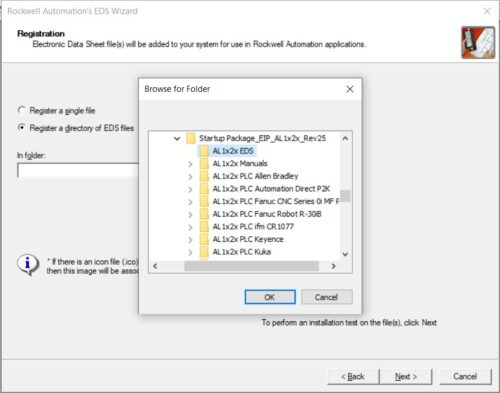Screen dimensions: 500x393
Task: Click the PLC Fanuc Robot R-30iB folder icon
Action: click(204, 214)
